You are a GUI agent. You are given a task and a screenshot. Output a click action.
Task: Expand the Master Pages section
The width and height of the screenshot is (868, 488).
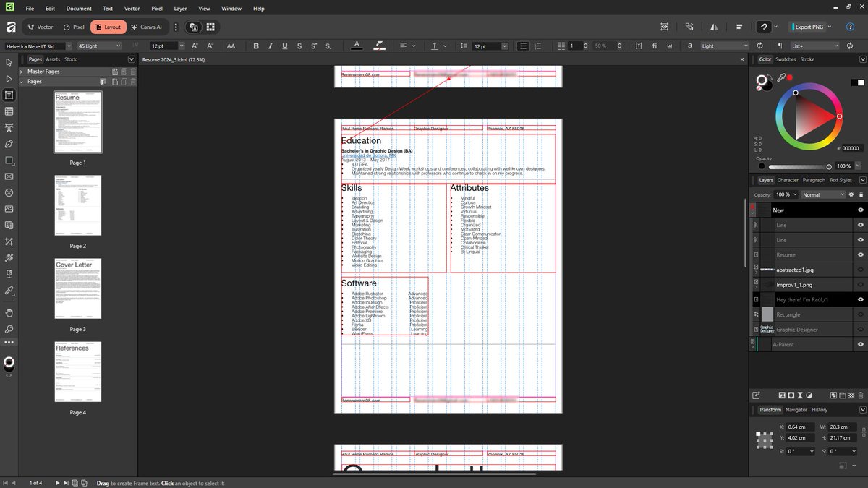point(22,72)
